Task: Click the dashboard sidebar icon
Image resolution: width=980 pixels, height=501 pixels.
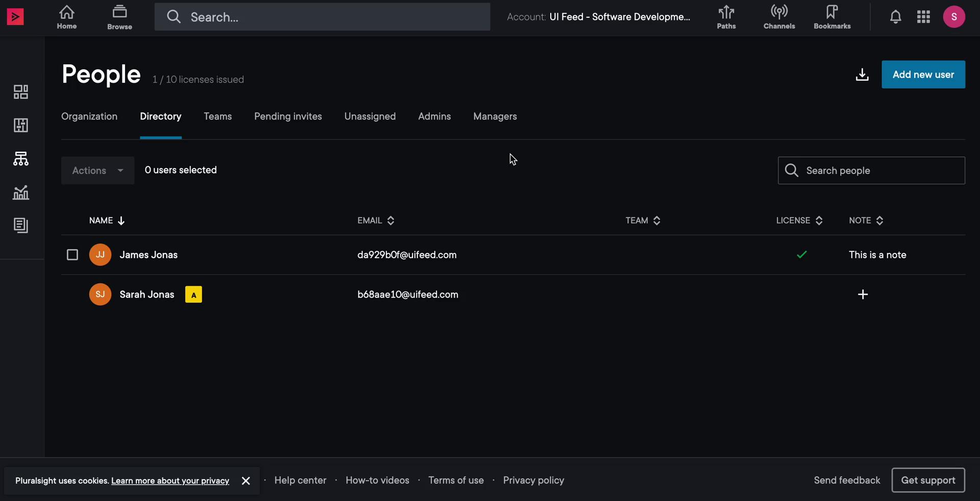Action: pos(21,92)
